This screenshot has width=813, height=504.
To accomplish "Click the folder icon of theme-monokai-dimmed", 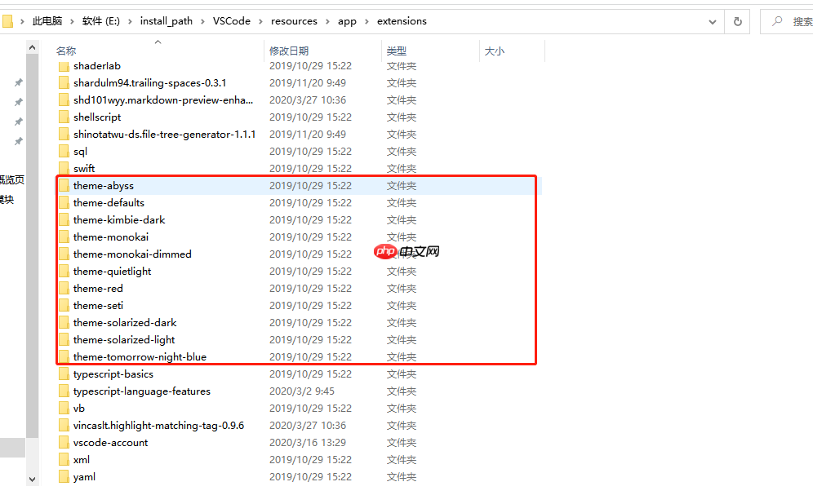I will tap(64, 254).
